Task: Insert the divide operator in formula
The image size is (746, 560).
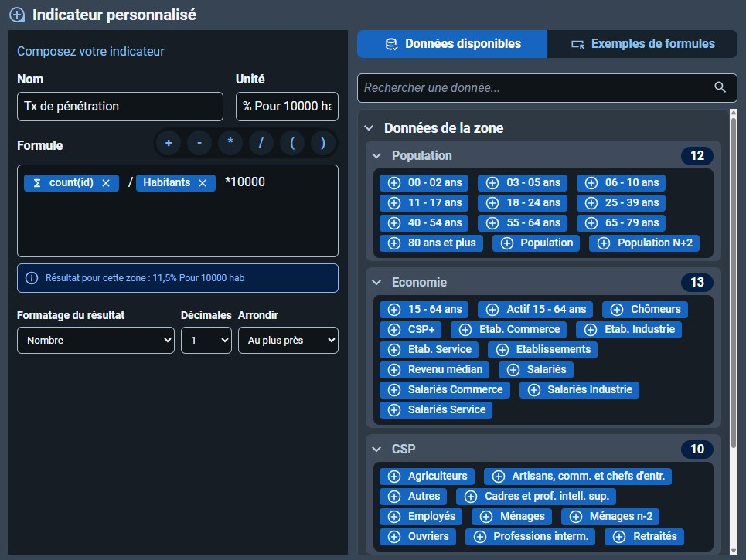Action: tap(261, 143)
